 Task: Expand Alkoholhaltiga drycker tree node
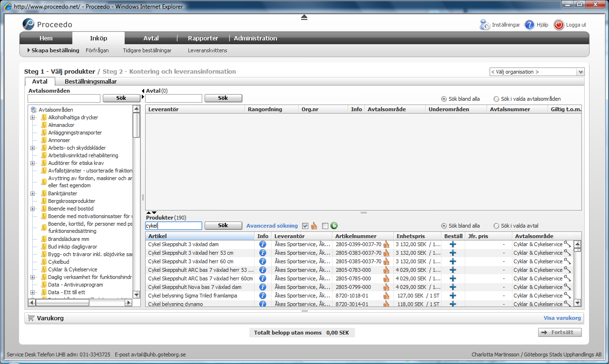(33, 117)
